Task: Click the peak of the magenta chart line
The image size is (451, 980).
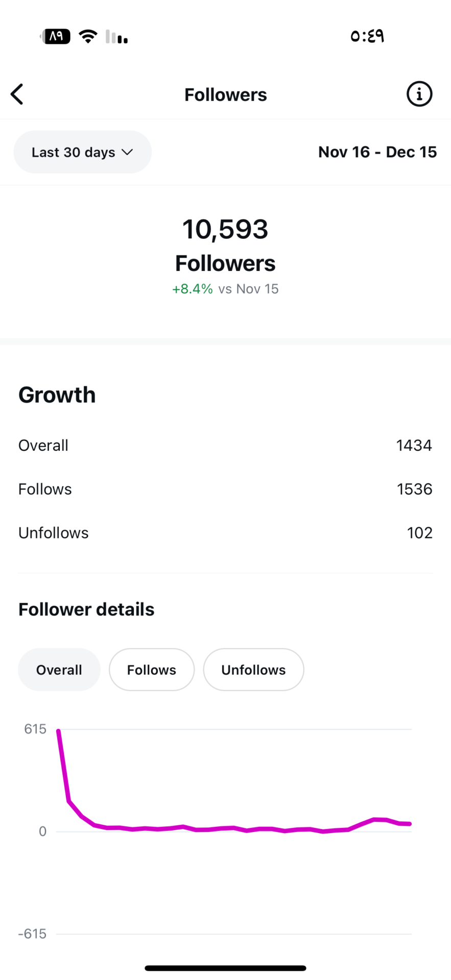Action: [x=59, y=731]
